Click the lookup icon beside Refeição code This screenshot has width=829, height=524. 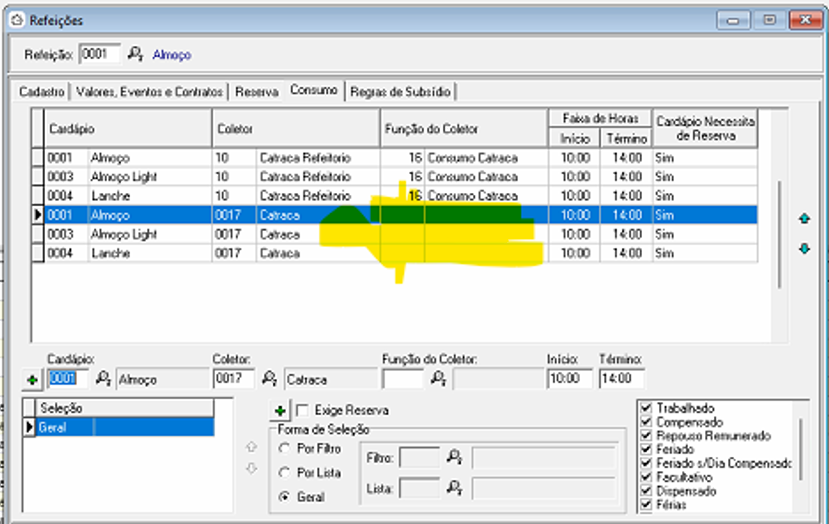click(x=137, y=55)
